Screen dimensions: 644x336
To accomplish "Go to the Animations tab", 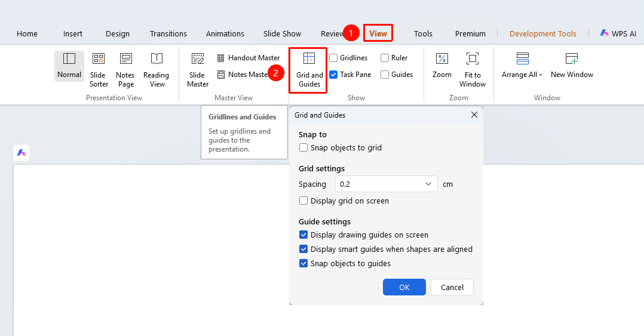I will (225, 33).
